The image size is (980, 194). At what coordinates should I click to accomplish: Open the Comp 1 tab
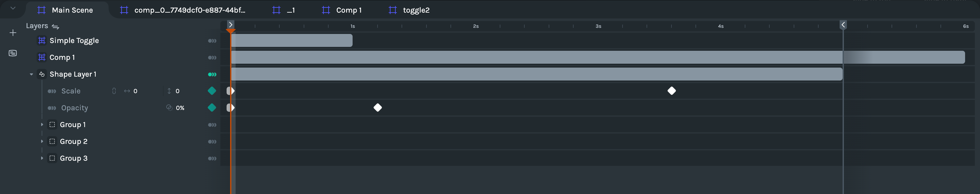348,10
